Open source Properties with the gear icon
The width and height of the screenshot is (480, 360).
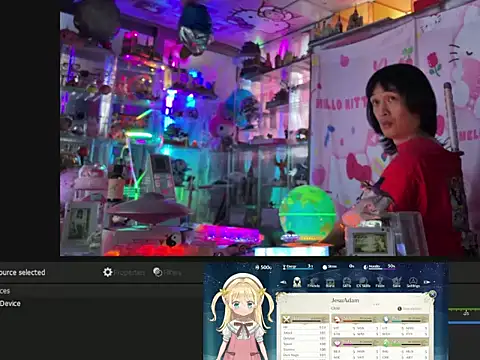[x=124, y=272]
